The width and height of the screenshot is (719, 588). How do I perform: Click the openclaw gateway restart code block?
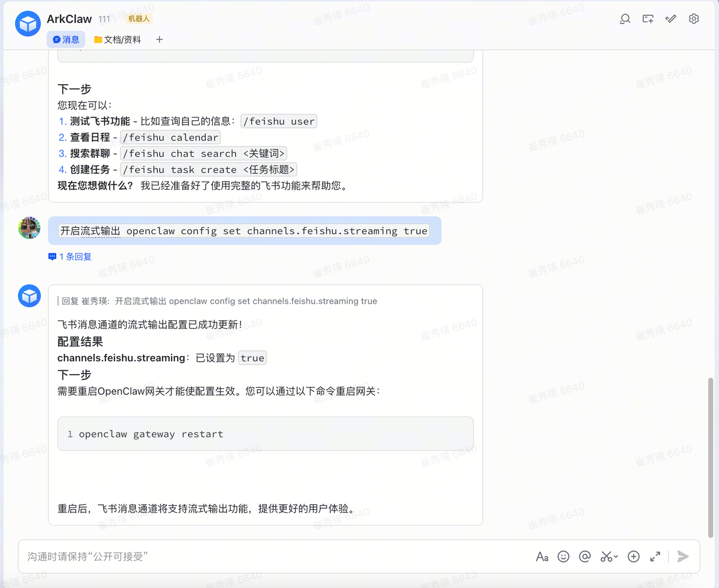coord(265,434)
